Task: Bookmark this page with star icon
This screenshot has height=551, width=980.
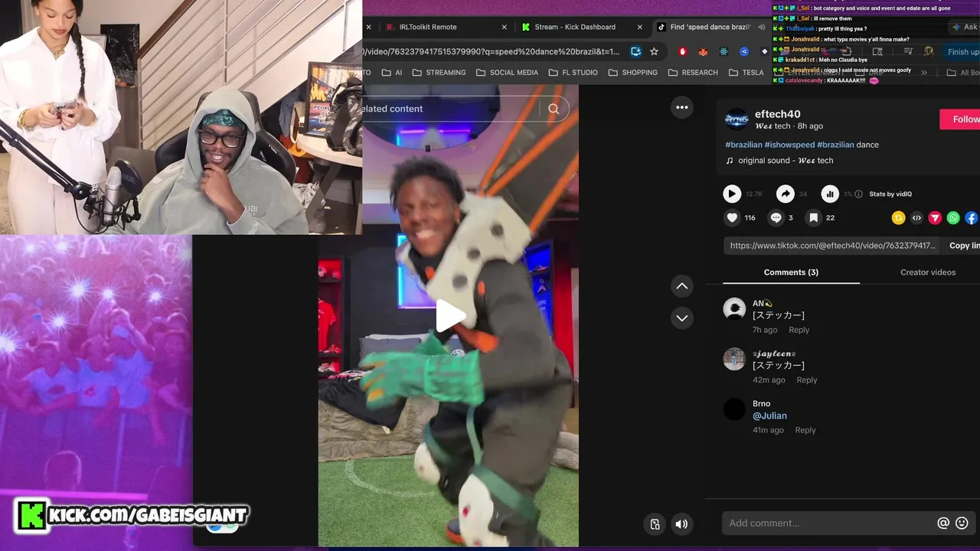Action: coord(654,51)
